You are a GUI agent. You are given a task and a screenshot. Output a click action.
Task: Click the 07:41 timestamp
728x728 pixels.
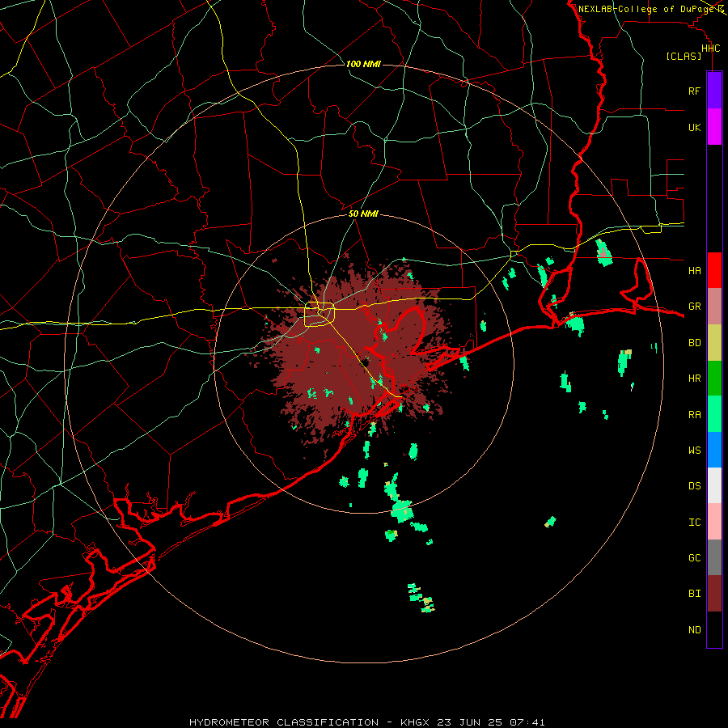click(527, 722)
